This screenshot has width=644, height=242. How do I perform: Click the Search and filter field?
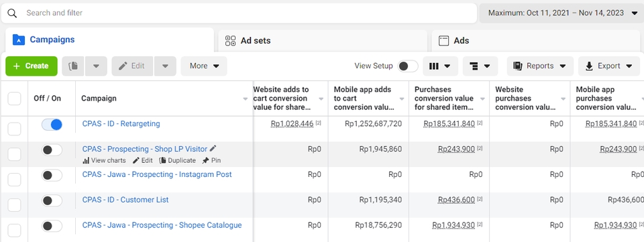click(x=239, y=13)
